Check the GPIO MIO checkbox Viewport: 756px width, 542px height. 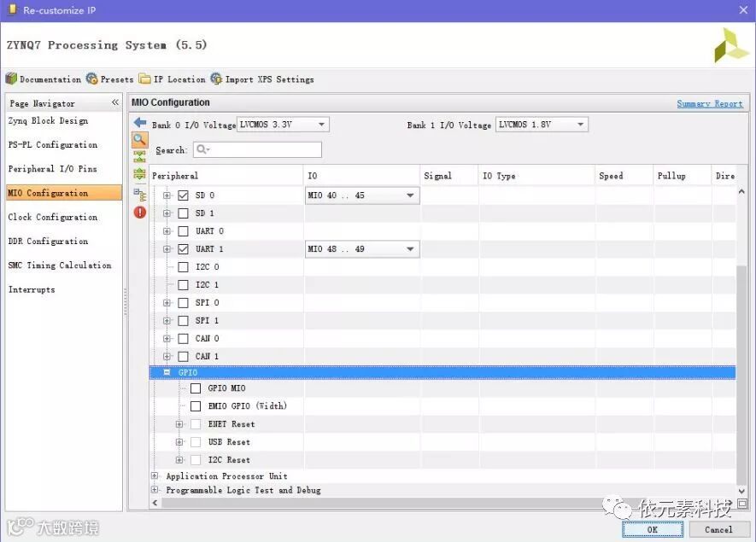pos(196,388)
